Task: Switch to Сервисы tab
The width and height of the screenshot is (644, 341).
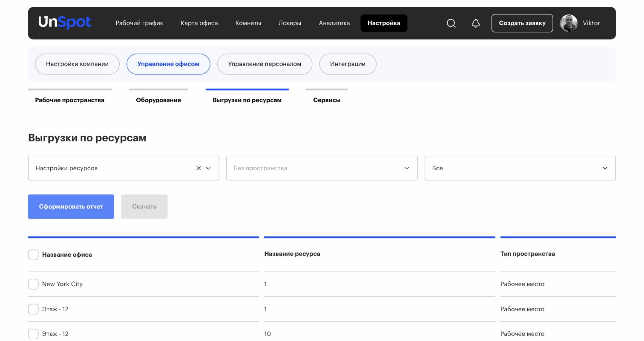Action: point(327,100)
